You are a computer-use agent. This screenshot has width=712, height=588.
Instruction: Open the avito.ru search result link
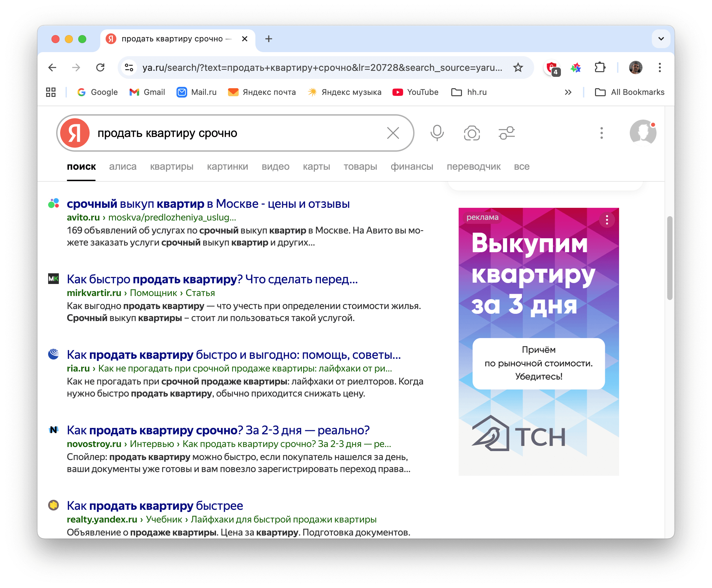click(x=208, y=203)
